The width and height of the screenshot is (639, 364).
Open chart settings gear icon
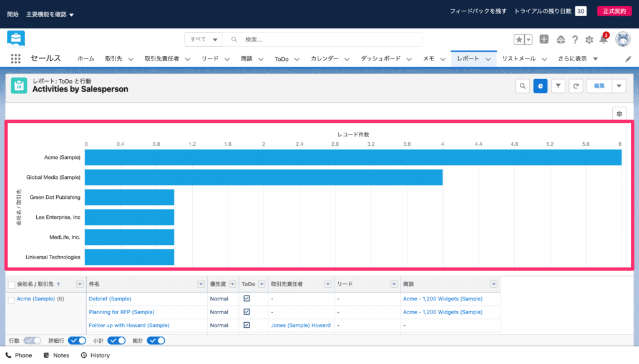(x=620, y=113)
